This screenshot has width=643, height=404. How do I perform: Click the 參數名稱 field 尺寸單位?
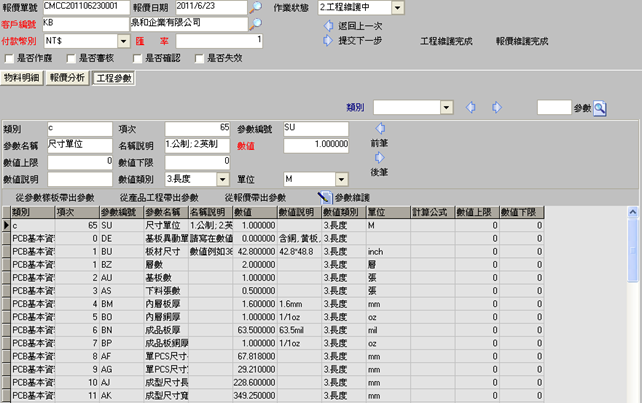(80, 146)
